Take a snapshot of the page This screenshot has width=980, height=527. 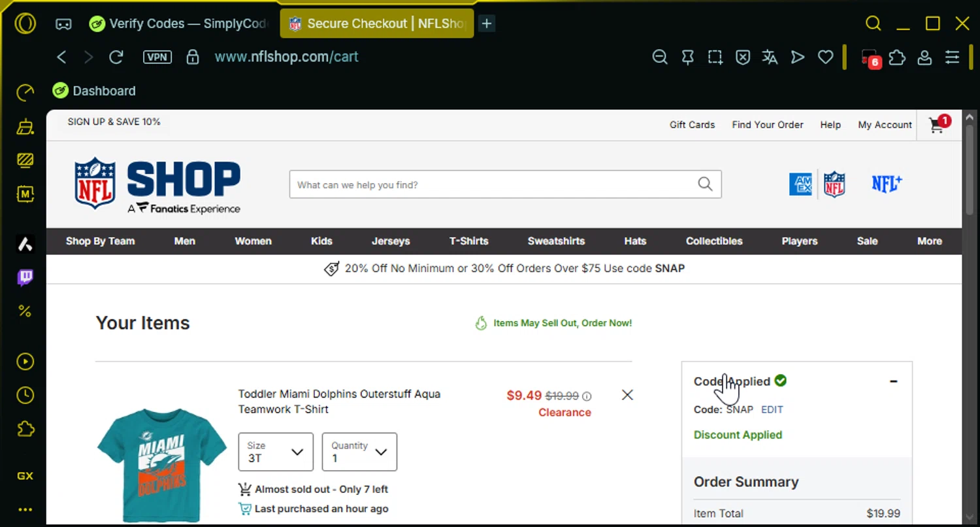click(x=715, y=58)
